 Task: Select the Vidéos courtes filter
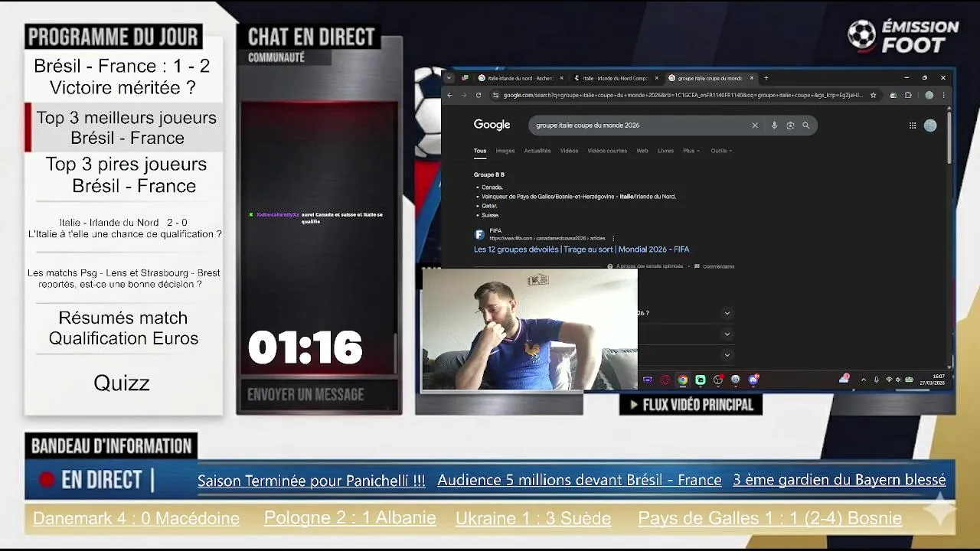pos(607,151)
